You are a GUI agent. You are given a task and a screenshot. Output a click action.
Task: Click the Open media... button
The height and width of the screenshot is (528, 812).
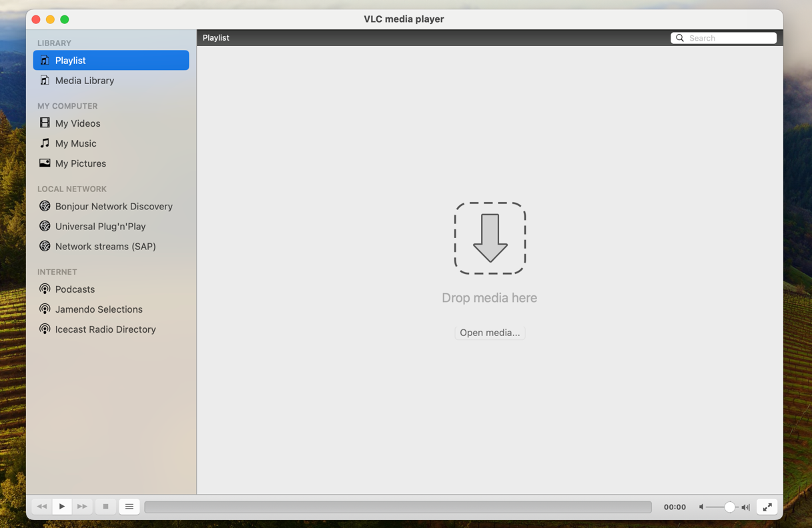(490, 333)
